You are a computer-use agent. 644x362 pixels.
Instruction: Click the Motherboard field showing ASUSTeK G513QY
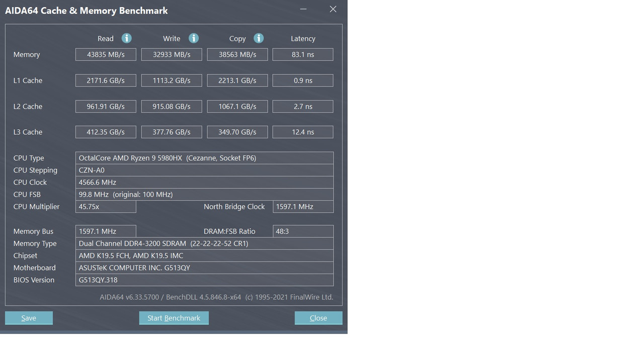click(204, 267)
